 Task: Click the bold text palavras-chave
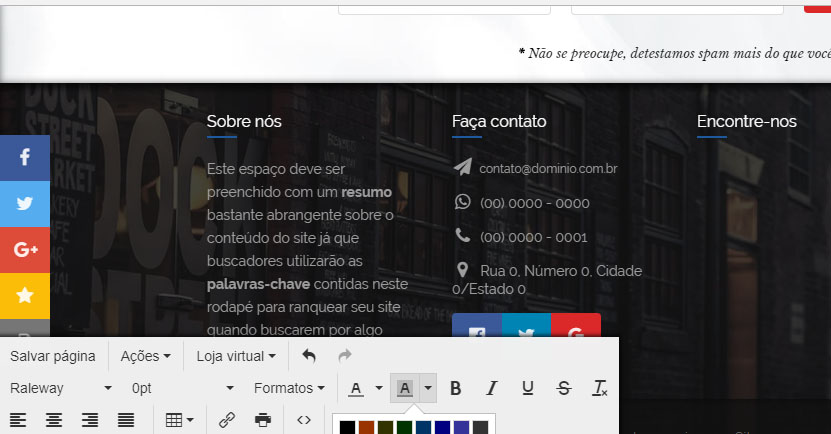pos(259,284)
